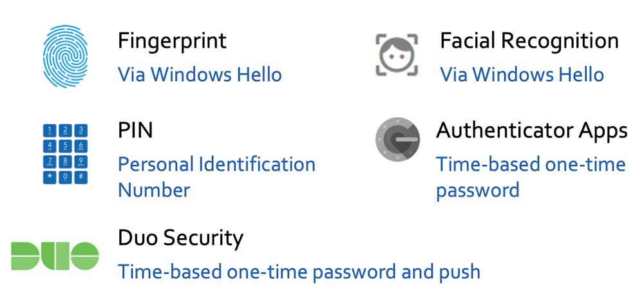Click Time-based one-time password and push text
This screenshot has height=300, width=644.
point(299,272)
